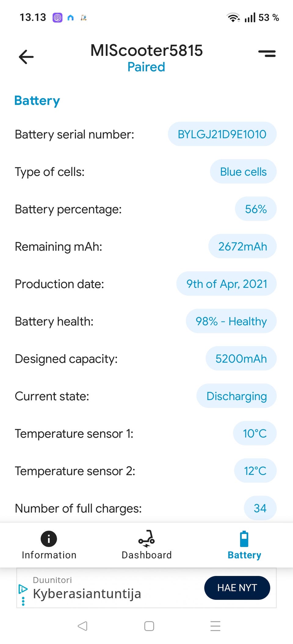293x644 pixels.
Task: Tap the Blue cells value chip
Action: pyautogui.click(x=243, y=172)
